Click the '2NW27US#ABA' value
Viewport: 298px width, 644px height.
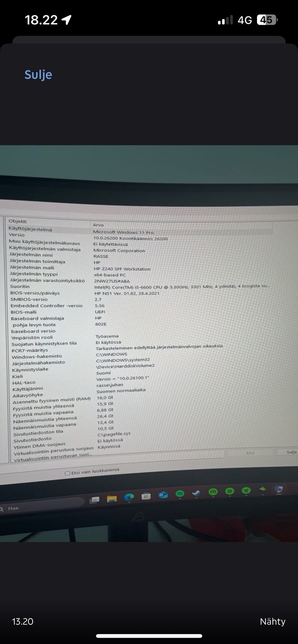pos(112,281)
